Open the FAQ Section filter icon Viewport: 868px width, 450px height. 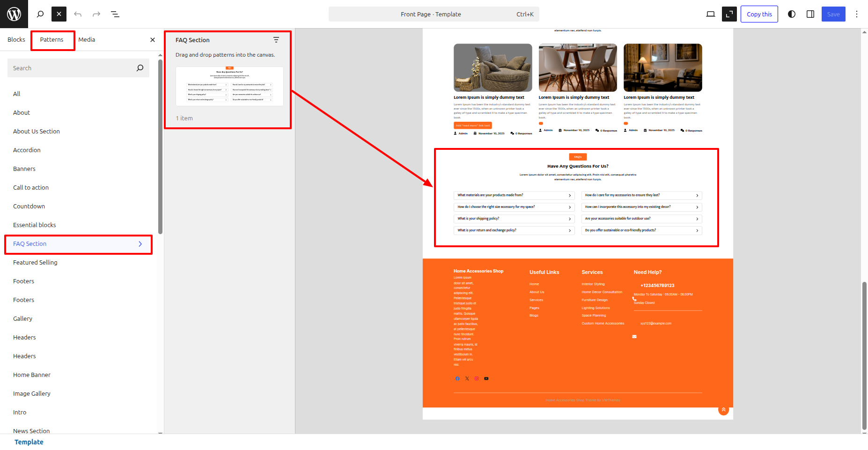point(276,40)
